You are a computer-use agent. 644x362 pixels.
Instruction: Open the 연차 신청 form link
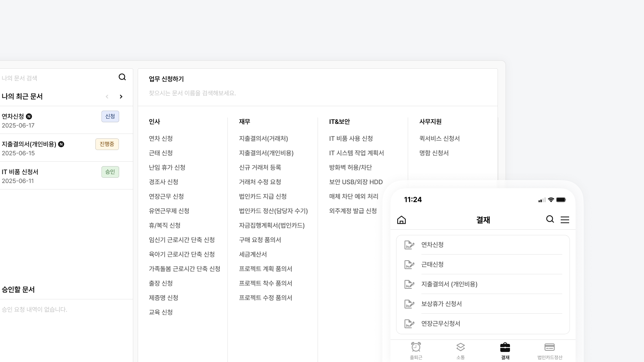[x=161, y=138]
